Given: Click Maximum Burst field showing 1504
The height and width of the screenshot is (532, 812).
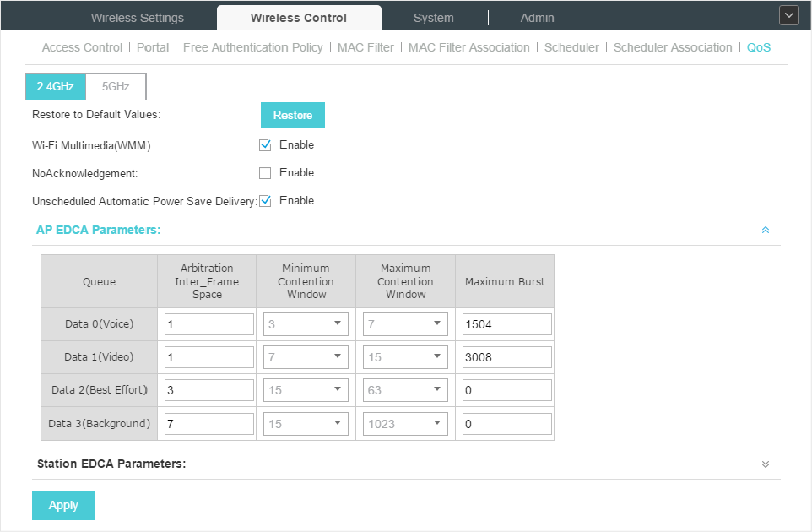Looking at the screenshot, I should pos(507,324).
